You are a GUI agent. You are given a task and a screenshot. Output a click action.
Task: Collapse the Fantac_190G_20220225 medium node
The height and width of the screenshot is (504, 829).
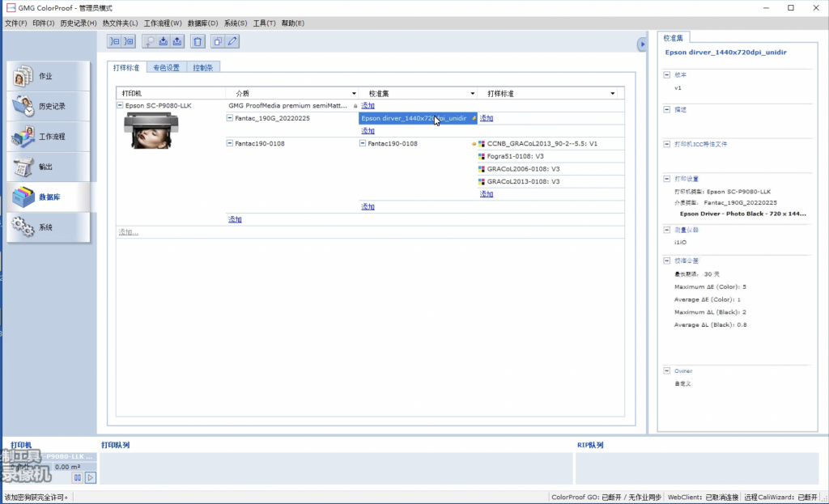229,118
